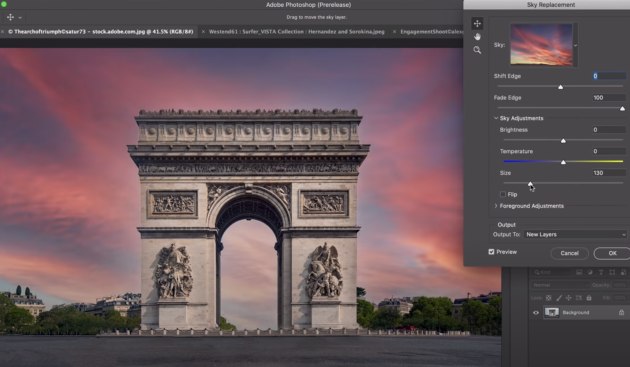Close the Westend61 Surfer document tab
Viewport: 630px width, 367px height.
(x=203, y=31)
